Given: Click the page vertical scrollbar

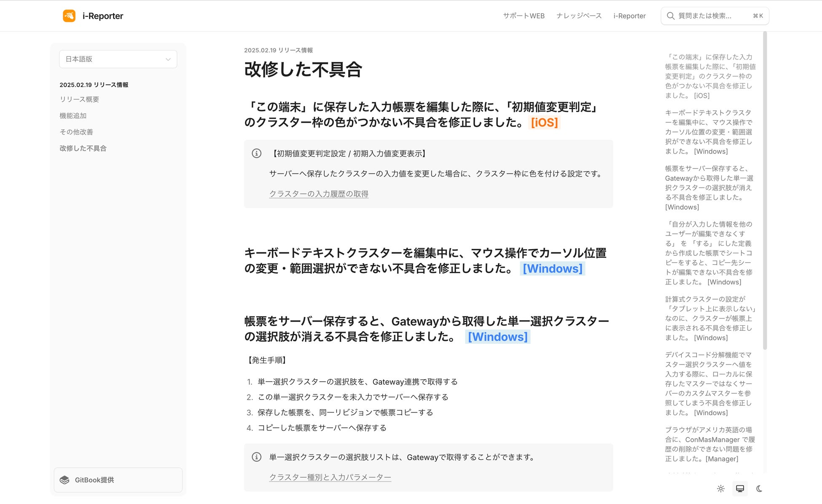Looking at the screenshot, I should click(x=765, y=190).
